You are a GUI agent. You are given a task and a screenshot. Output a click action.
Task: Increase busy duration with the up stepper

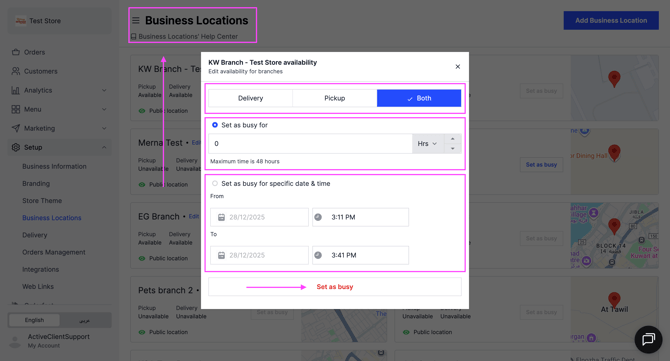coord(453,139)
